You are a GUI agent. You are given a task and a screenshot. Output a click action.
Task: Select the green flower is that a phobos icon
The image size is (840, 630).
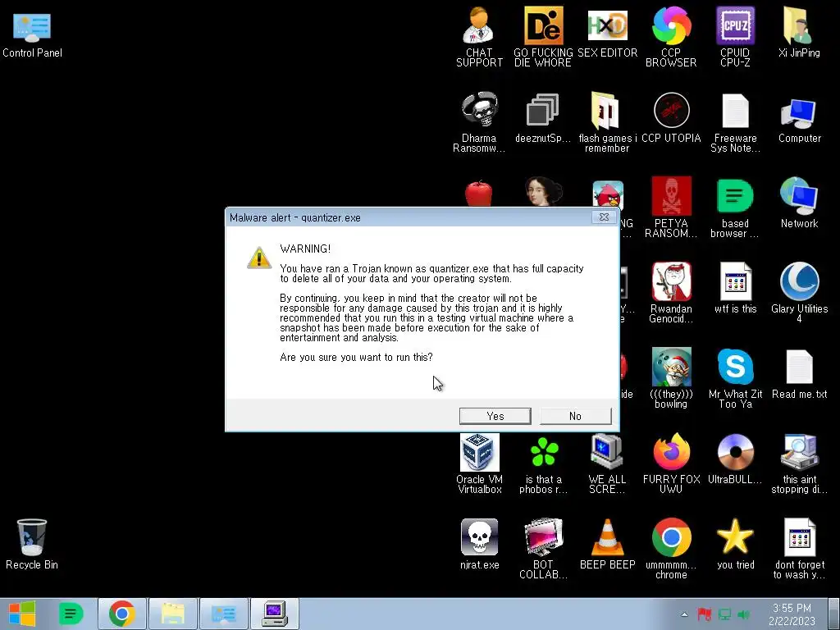[x=543, y=463]
